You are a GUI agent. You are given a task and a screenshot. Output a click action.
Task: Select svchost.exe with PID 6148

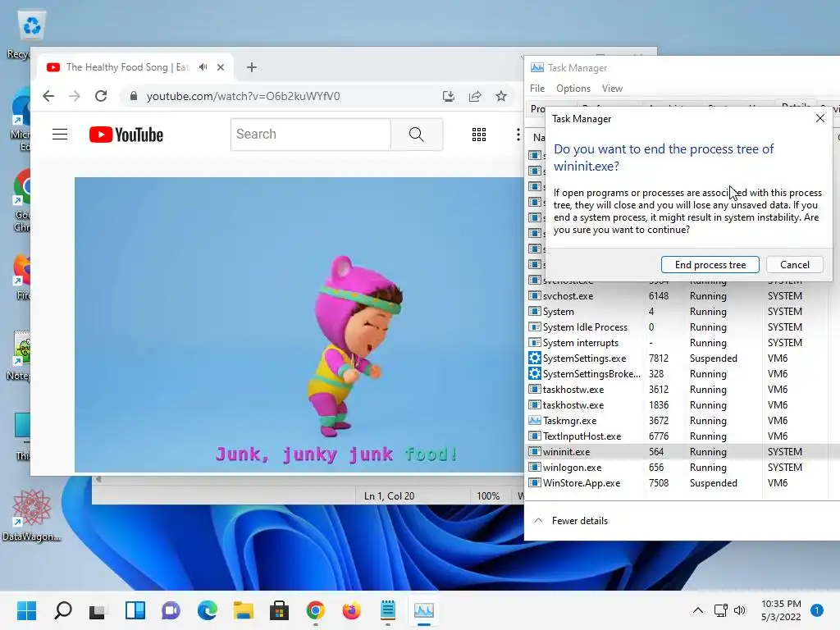click(x=682, y=295)
